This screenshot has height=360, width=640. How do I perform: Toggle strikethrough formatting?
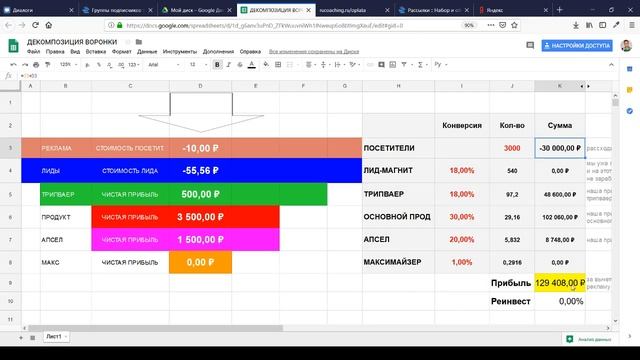[240, 64]
